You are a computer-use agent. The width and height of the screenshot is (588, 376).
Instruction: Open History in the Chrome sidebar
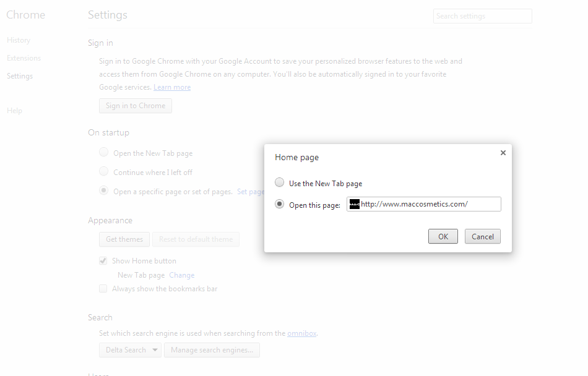click(x=19, y=40)
